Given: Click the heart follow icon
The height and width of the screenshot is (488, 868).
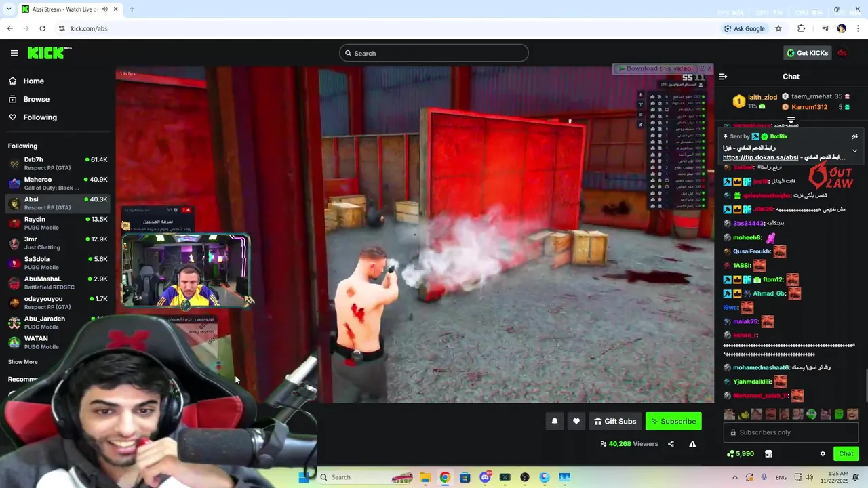Looking at the screenshot, I should [576, 422].
